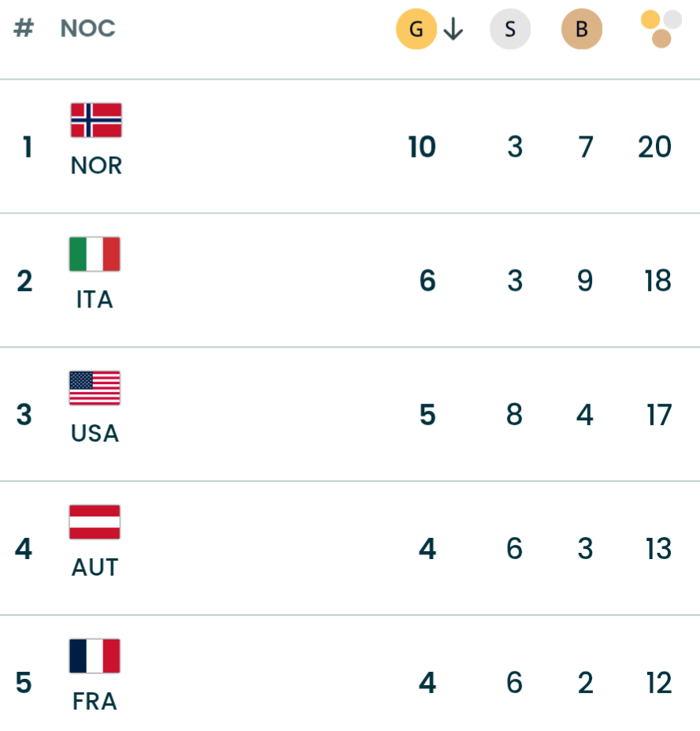Sort by gold medal column header
This screenshot has height=731, width=700.
coord(416,30)
